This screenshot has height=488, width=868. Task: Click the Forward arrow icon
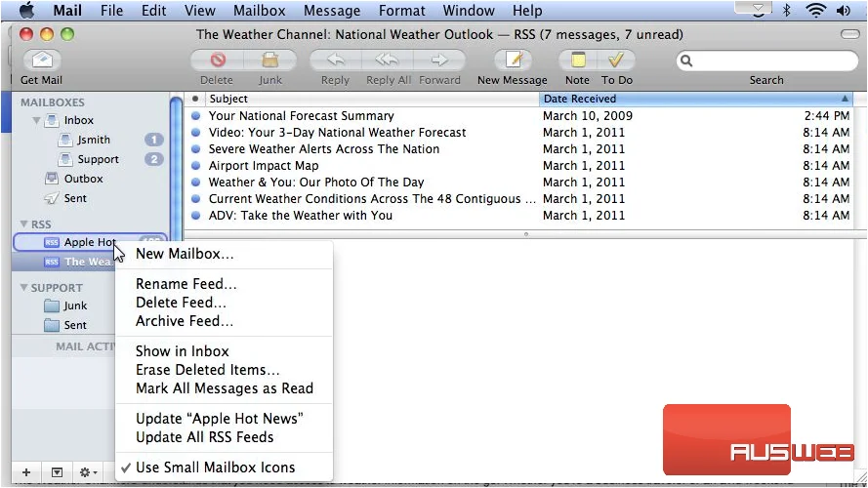tap(439, 60)
